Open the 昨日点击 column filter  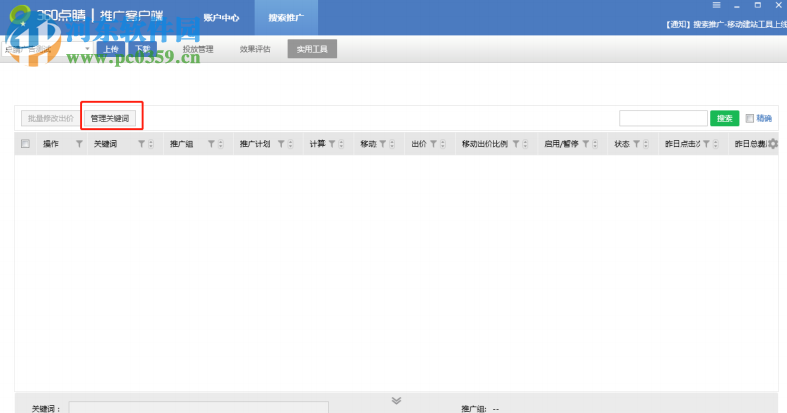(x=706, y=144)
